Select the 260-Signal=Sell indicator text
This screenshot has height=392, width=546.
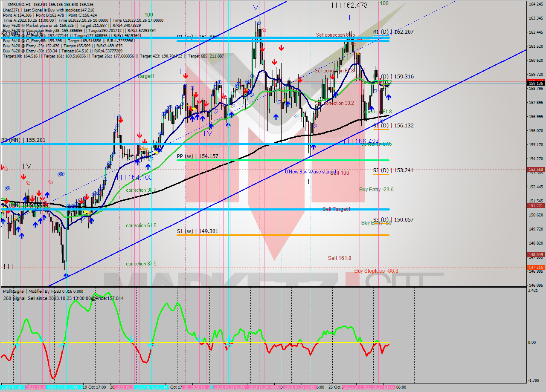click(x=63, y=298)
